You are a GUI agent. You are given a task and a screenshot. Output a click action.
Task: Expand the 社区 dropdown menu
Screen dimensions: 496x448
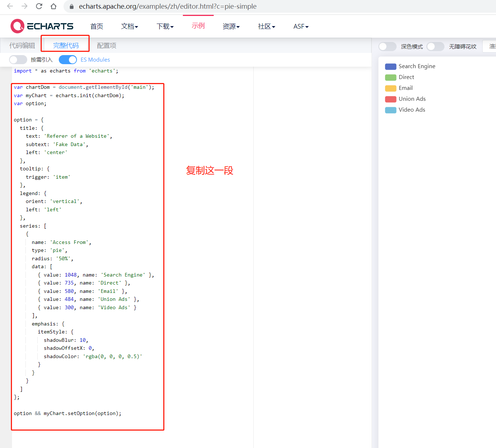267,26
